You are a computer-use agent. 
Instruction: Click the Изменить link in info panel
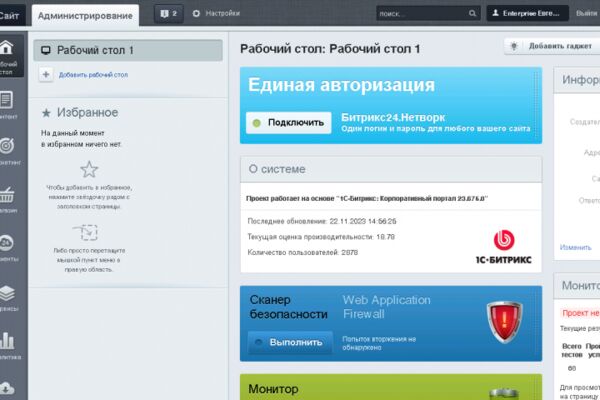576,247
